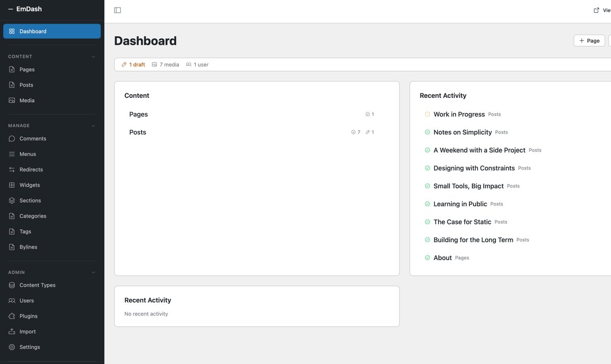Click the Redirects arrows icon
The width and height of the screenshot is (611, 364).
[12, 170]
